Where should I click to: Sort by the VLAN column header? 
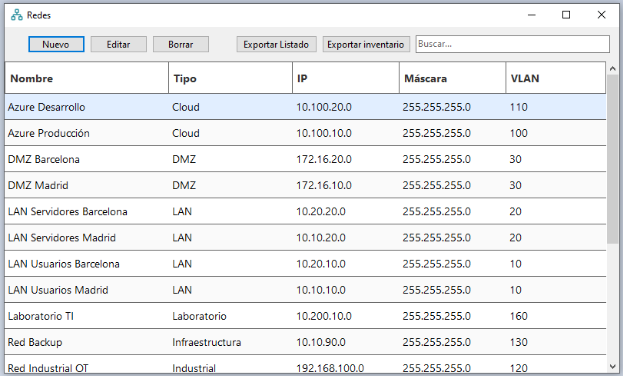coord(556,78)
